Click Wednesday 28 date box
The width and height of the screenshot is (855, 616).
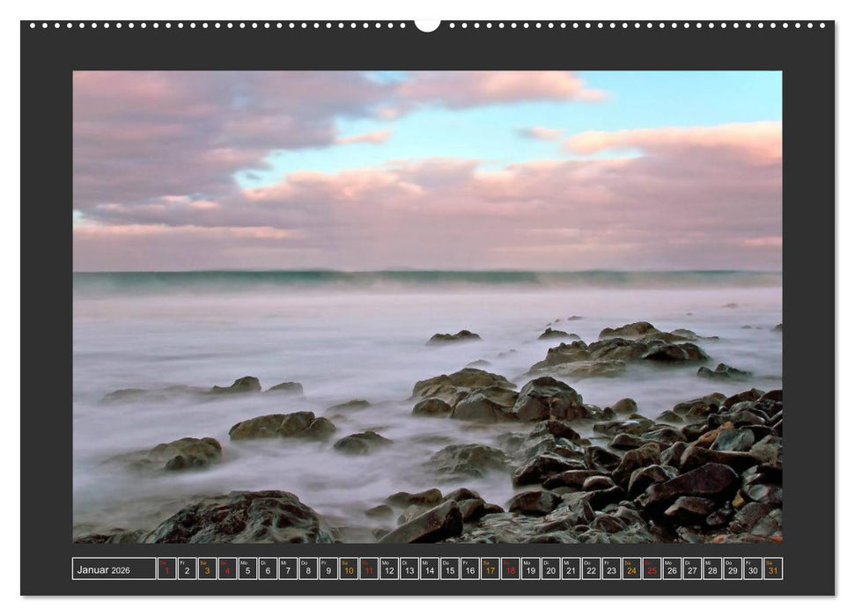tap(713, 569)
